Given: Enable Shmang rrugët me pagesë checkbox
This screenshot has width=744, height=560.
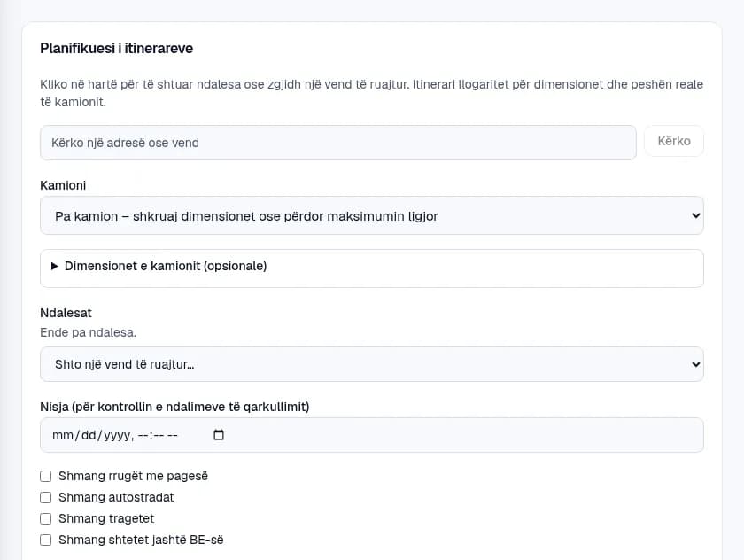Looking at the screenshot, I should tap(45, 476).
